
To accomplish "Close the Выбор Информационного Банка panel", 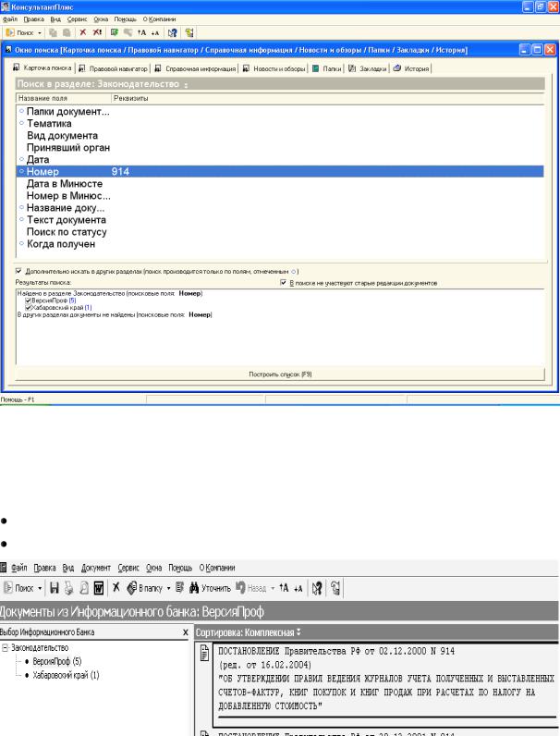I will click(x=185, y=632).
